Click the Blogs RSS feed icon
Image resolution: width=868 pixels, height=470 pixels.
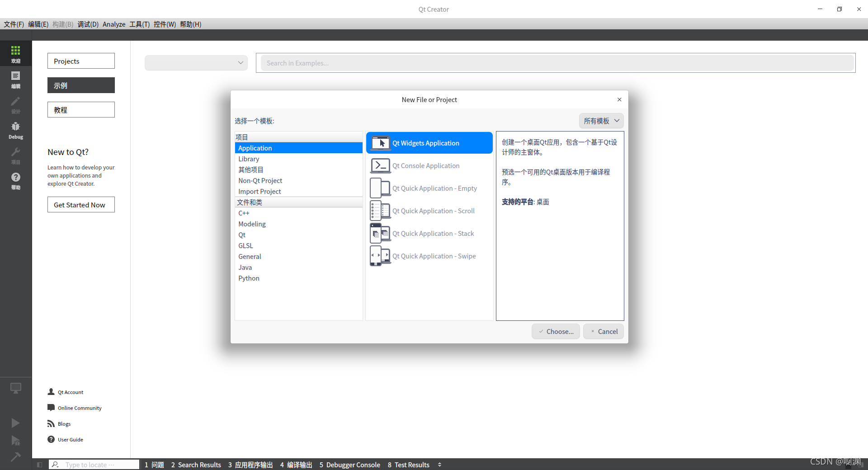coord(51,423)
